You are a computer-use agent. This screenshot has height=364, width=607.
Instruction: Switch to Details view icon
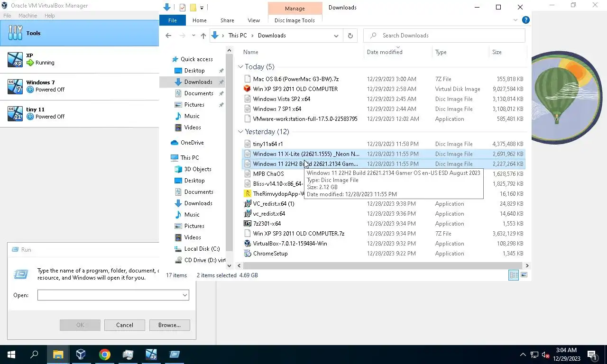(514, 275)
